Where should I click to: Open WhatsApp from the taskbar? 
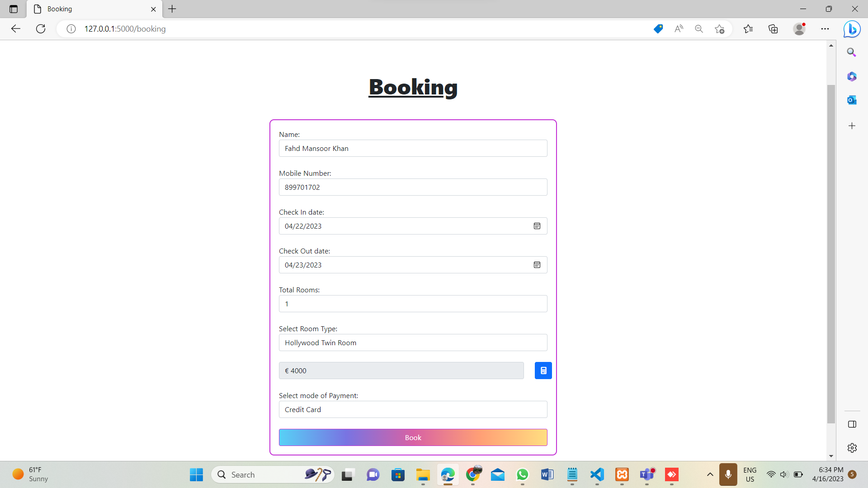click(522, 474)
